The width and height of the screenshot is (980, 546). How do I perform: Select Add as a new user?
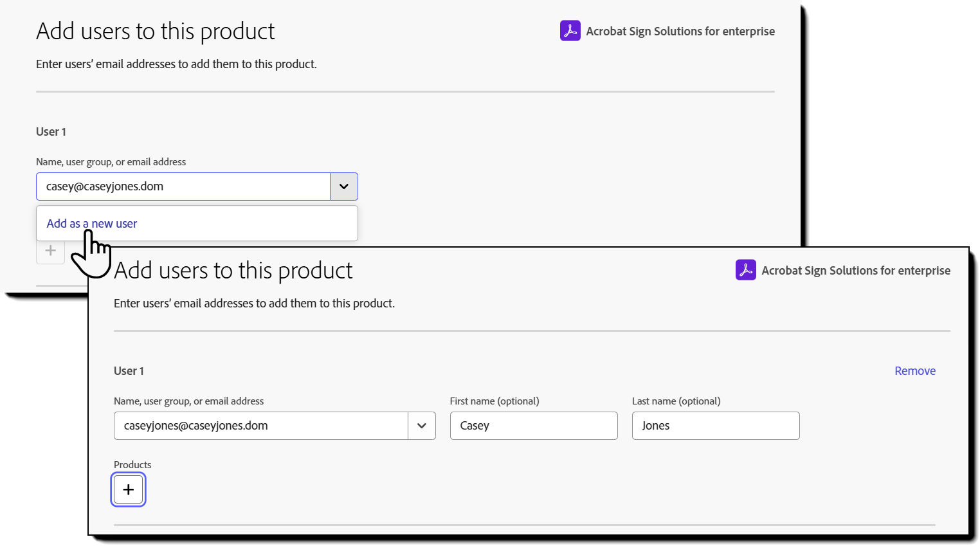coord(91,223)
